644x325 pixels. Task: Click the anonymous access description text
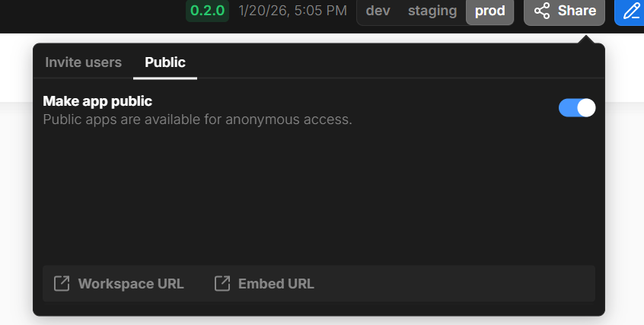point(197,119)
